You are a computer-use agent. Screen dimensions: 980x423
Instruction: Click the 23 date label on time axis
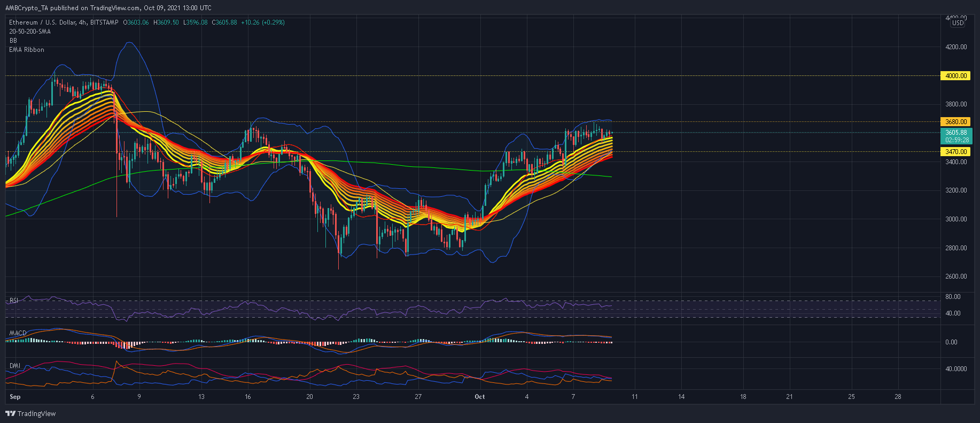point(356,397)
